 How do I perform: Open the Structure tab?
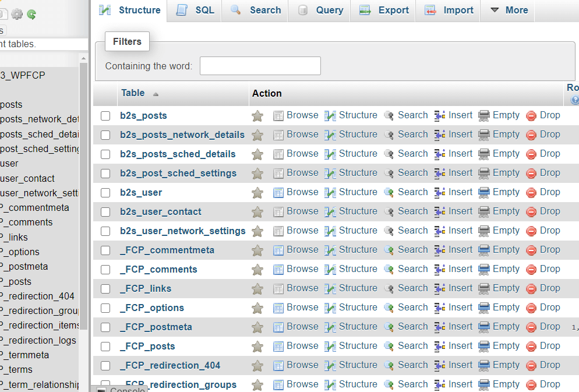click(130, 10)
